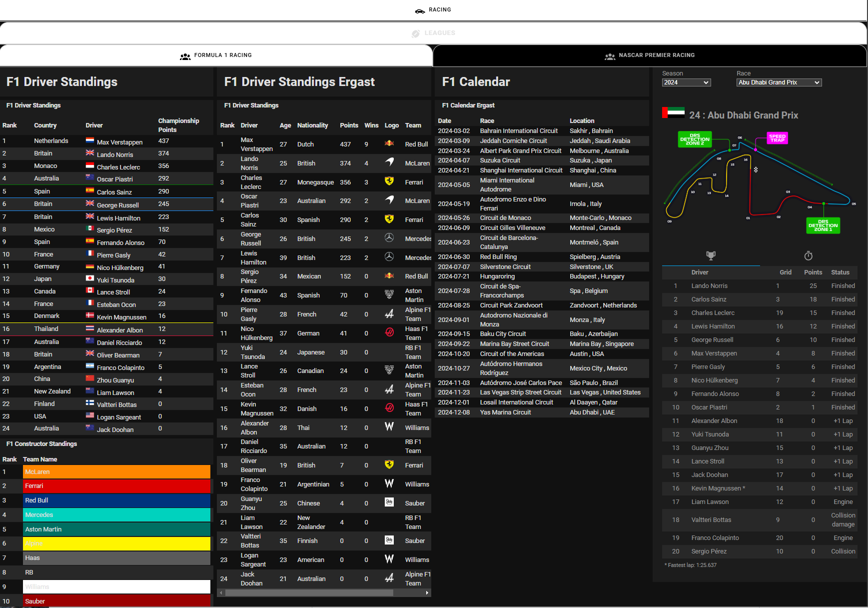The height and width of the screenshot is (608, 868).
Task: Click the Mercedes logo next to George Russell
Action: 390,238
